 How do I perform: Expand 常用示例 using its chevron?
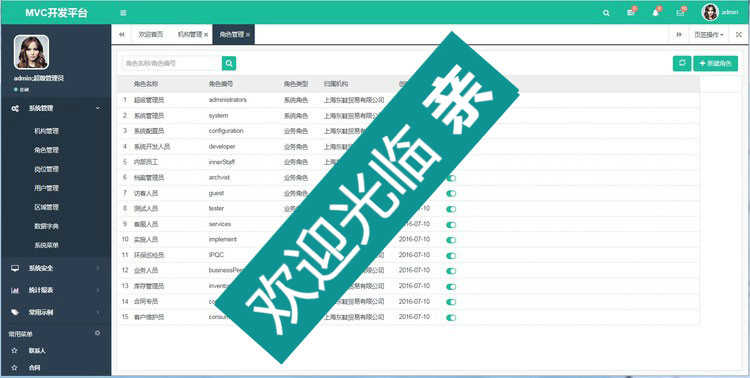coord(98,312)
